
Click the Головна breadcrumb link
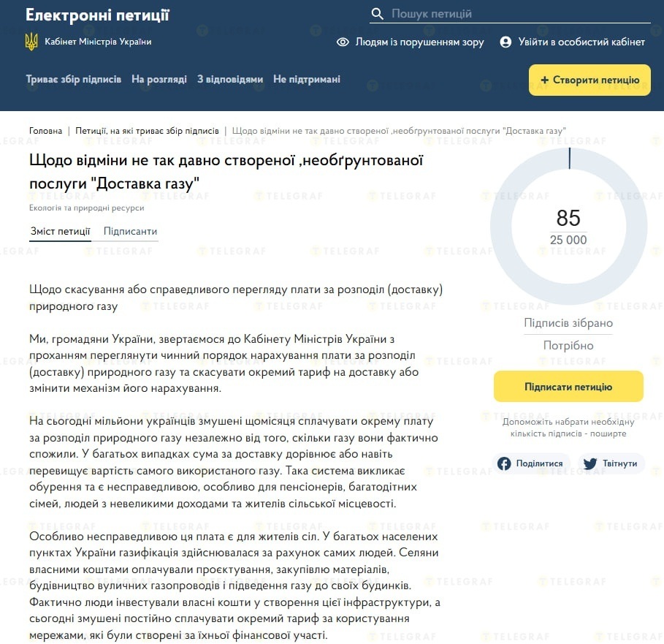[x=46, y=131]
